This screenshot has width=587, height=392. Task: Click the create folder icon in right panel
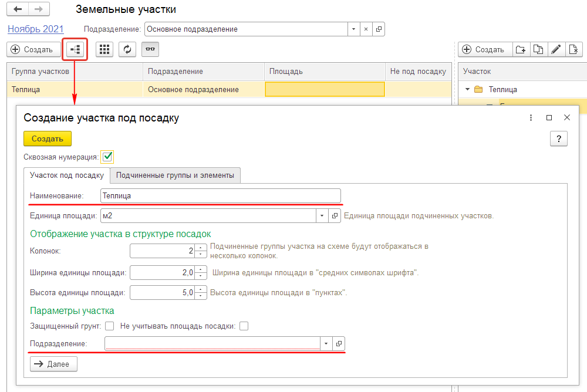[x=521, y=50]
